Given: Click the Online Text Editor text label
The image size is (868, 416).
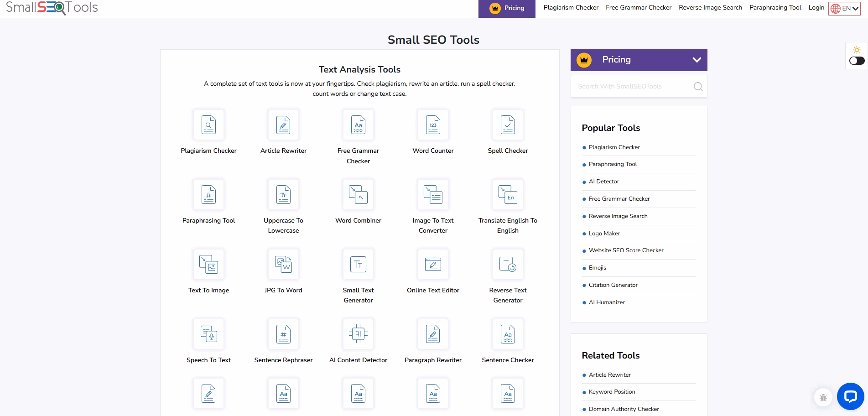Looking at the screenshot, I should 433,291.
